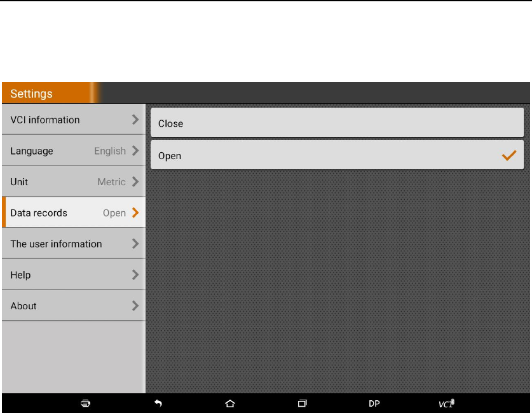Open The user information item
The image size is (532, 413).
click(74, 244)
